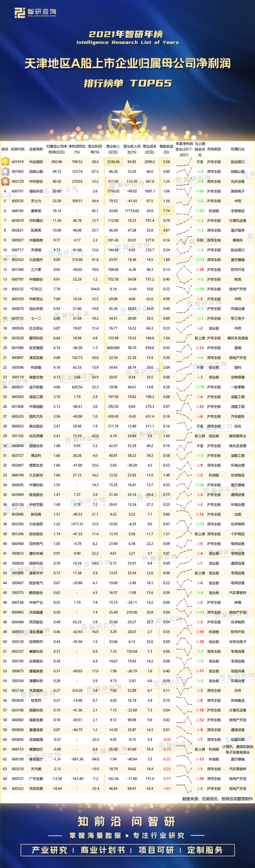Viewport: 255px width, 868px height.
Task: Select company name 中环股份
Action: pyautogui.click(x=36, y=182)
